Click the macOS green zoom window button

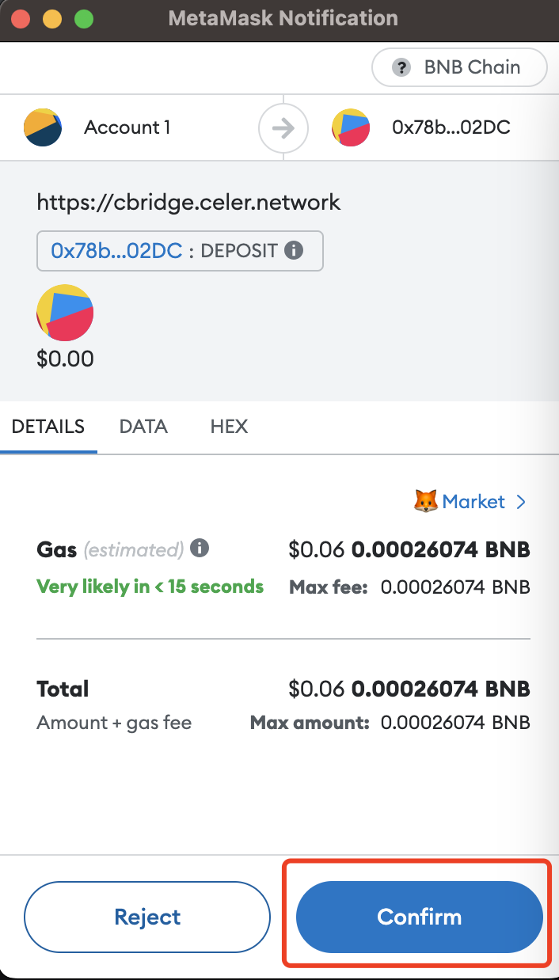83,17
